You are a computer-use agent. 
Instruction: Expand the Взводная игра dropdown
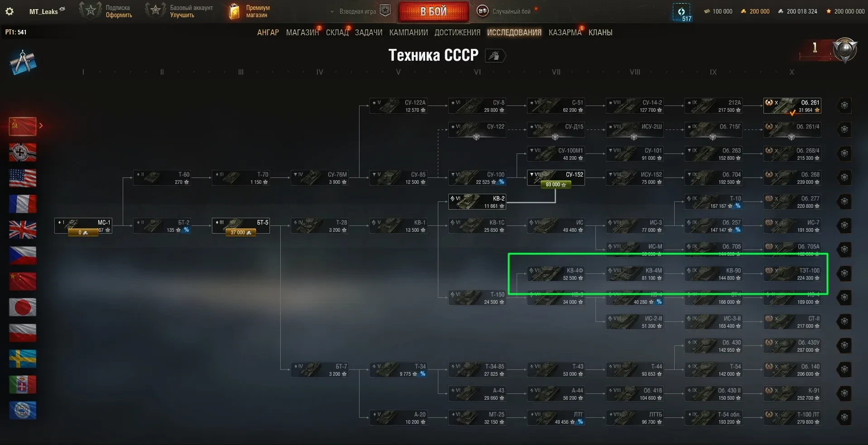tap(332, 12)
